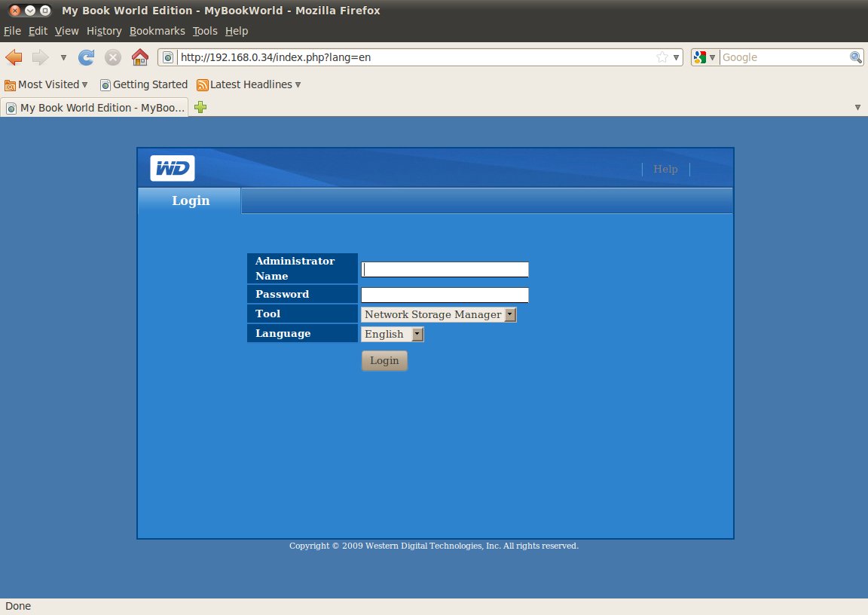Minimize the Firefox window
The height and width of the screenshot is (615, 868).
(x=30, y=11)
